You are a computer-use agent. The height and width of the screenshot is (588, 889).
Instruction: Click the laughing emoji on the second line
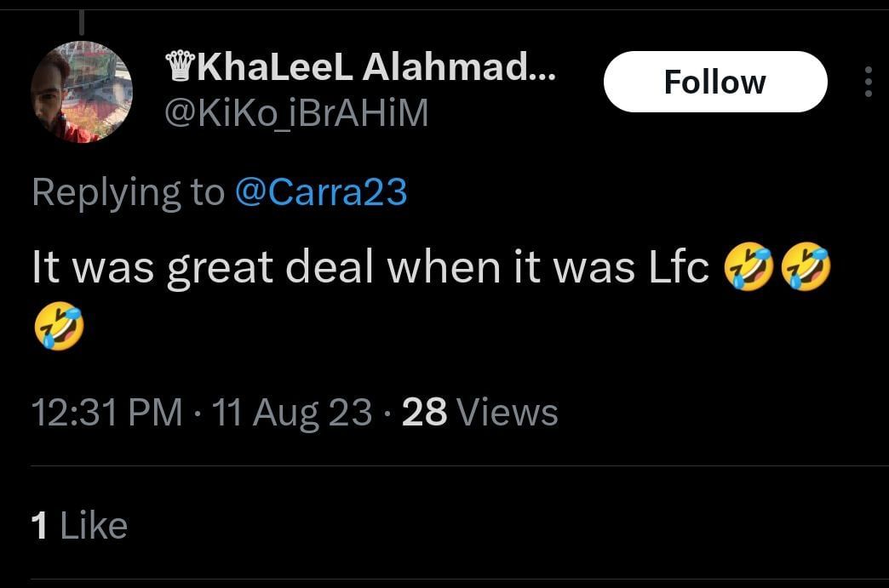tap(59, 328)
